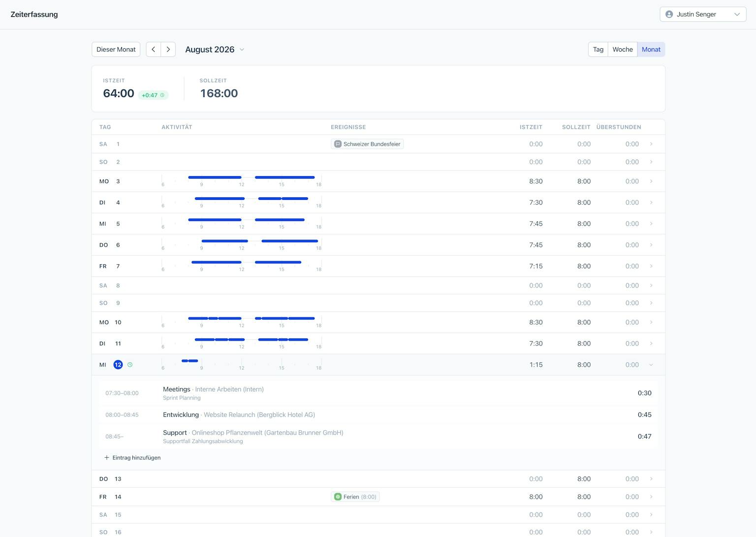Click the green running-timer clock icon on day 12
Image resolution: width=756 pixels, height=537 pixels.
pyautogui.click(x=130, y=365)
